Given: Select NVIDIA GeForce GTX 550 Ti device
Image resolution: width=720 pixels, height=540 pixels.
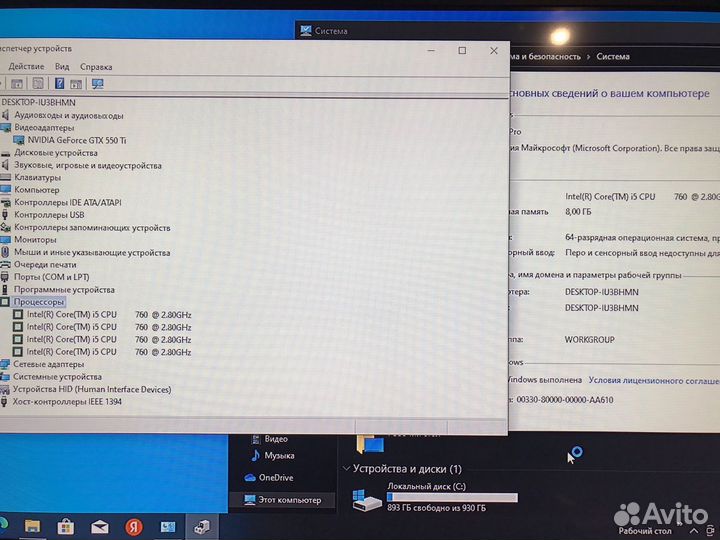Looking at the screenshot, I should (77, 140).
